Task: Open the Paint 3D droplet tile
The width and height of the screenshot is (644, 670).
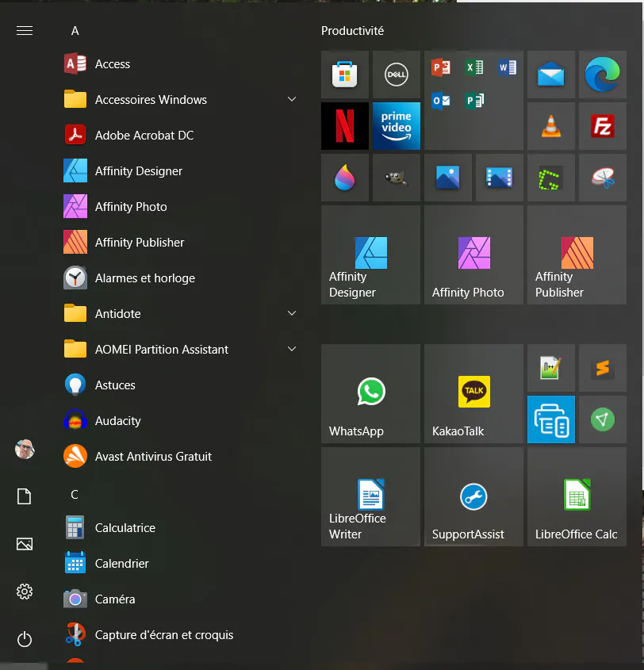Action: (x=344, y=178)
